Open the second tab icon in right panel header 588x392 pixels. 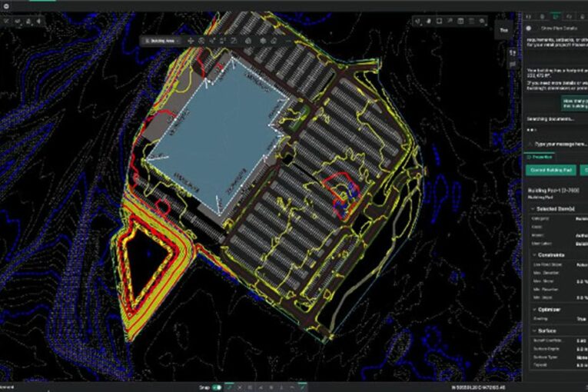point(542,16)
